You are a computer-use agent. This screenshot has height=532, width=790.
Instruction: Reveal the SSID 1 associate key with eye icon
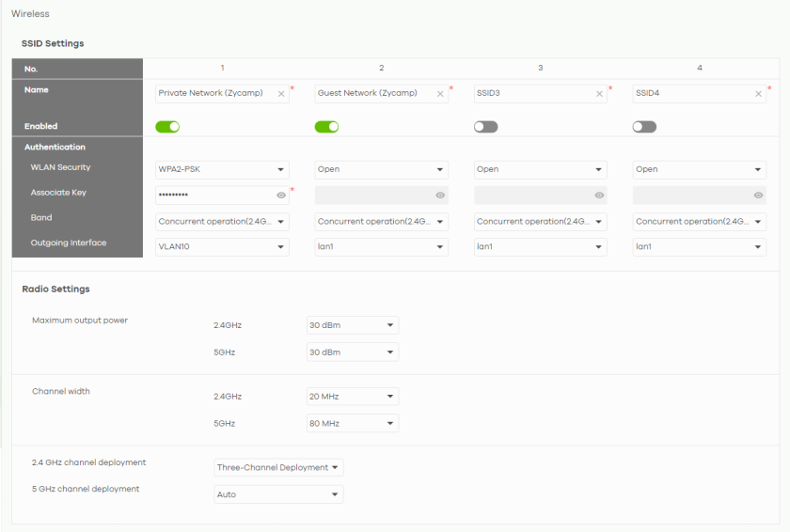281,196
